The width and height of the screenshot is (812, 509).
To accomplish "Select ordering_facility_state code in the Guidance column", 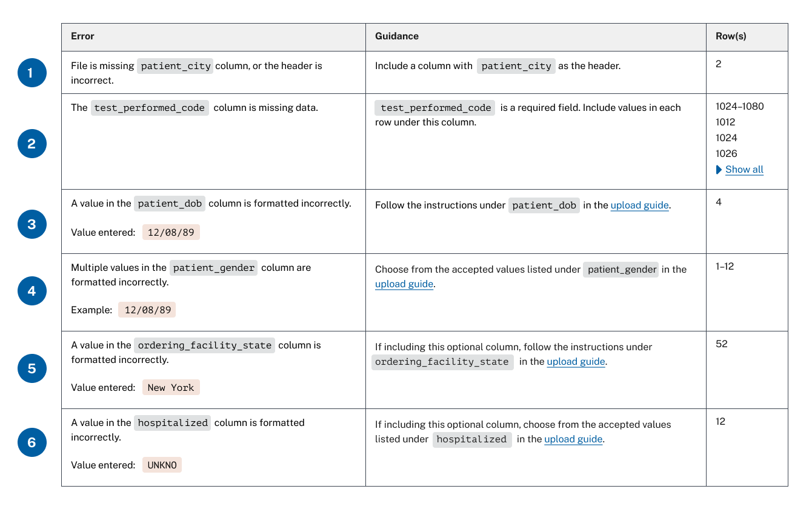I will (x=442, y=362).
